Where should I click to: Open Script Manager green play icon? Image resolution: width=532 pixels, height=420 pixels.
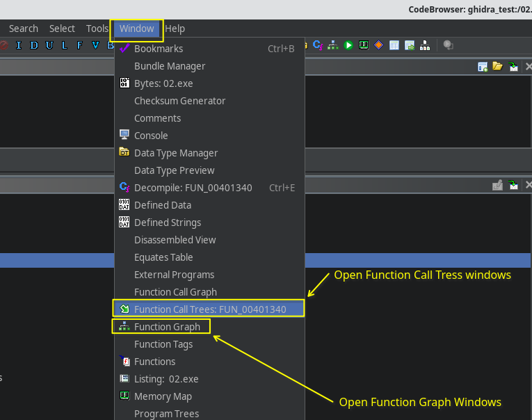point(348,45)
